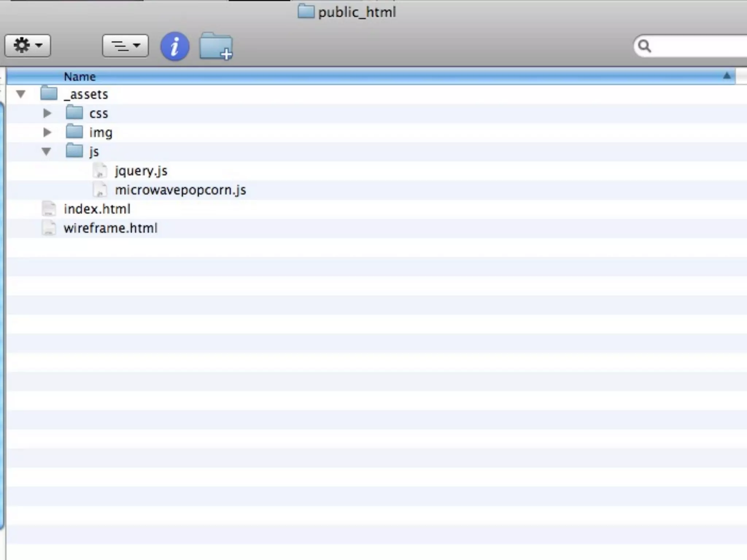The height and width of the screenshot is (560, 747).
Task: Open the arrange view options dropdown
Action: [125, 46]
